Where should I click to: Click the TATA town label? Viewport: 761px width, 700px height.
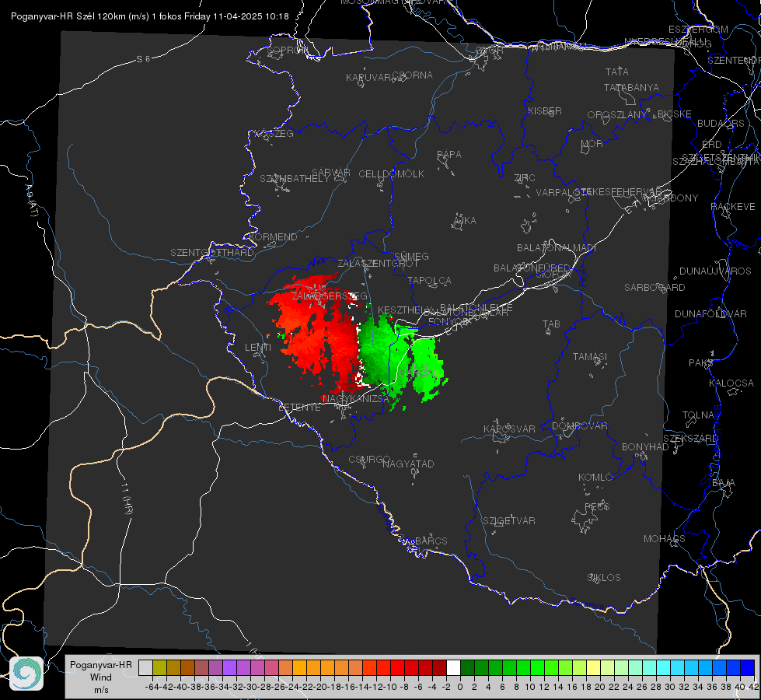point(617,72)
